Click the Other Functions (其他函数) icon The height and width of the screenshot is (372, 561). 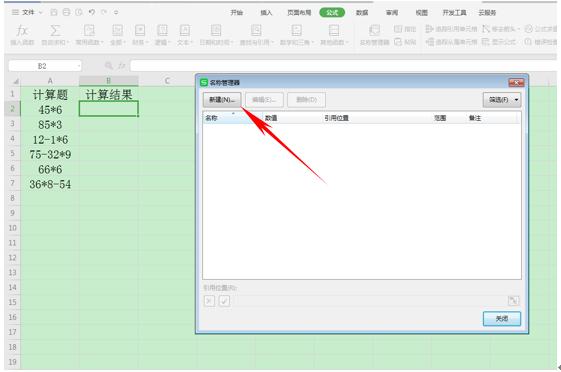(x=334, y=31)
